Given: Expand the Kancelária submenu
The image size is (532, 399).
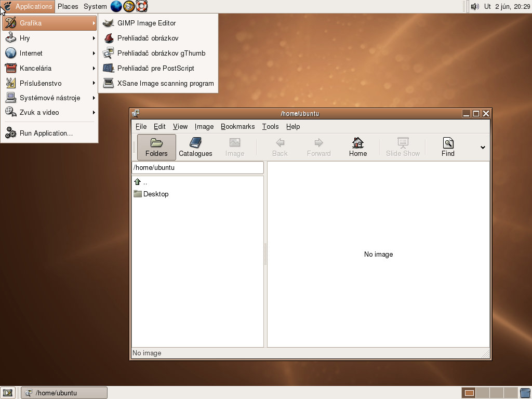Looking at the screenshot, I should pyautogui.click(x=49, y=68).
